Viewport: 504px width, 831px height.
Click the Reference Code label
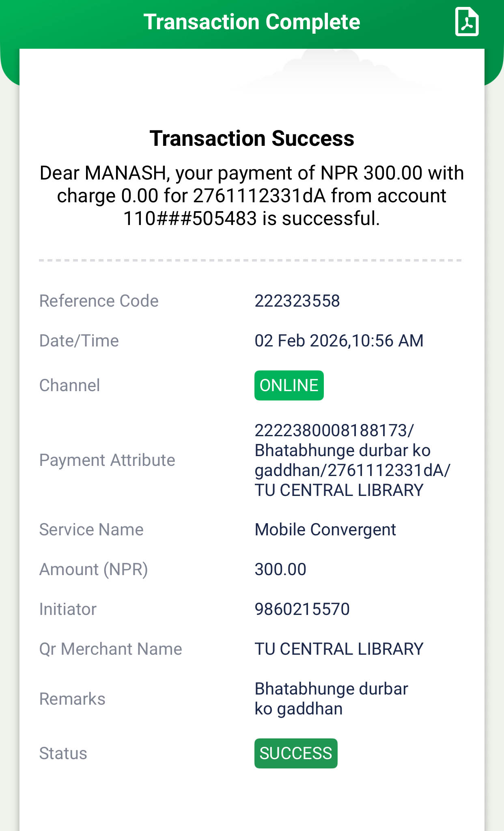pyautogui.click(x=99, y=301)
